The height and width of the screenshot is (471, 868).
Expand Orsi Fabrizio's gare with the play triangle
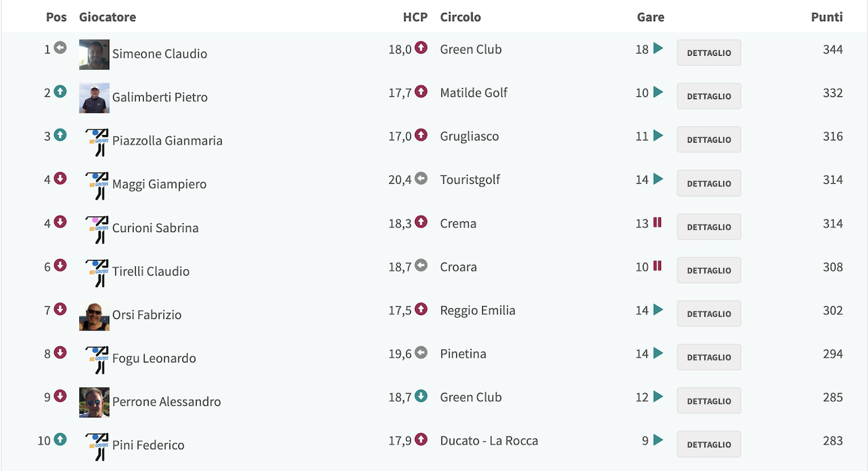point(658,310)
